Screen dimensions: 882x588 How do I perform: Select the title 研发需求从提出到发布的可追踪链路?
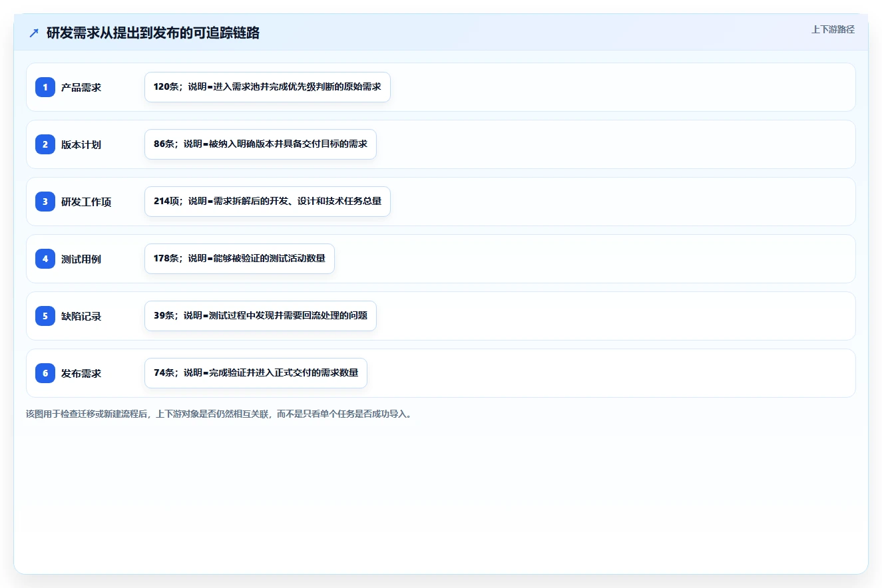(153, 33)
